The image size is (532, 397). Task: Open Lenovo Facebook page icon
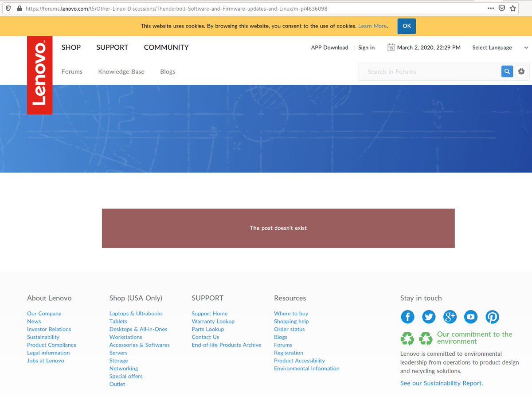tap(407, 317)
